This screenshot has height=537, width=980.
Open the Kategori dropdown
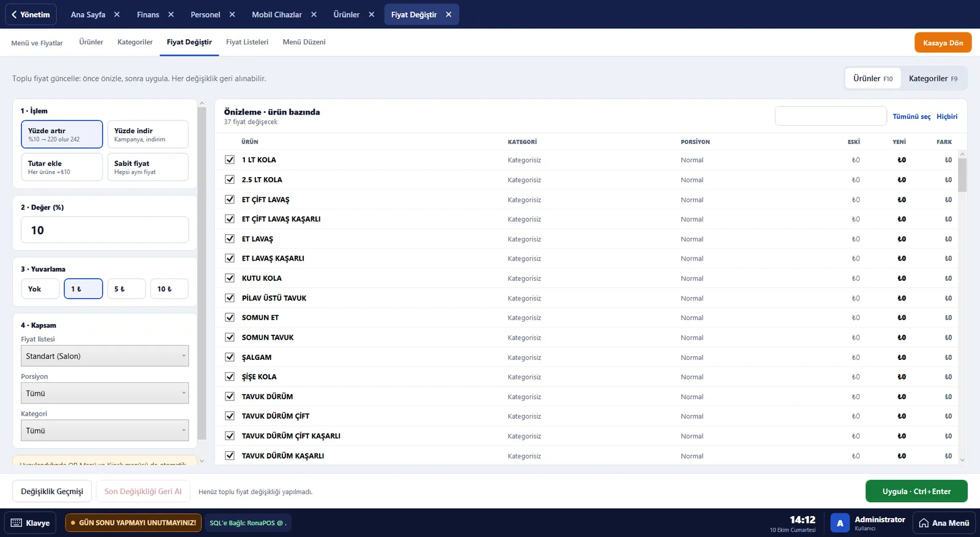click(105, 430)
